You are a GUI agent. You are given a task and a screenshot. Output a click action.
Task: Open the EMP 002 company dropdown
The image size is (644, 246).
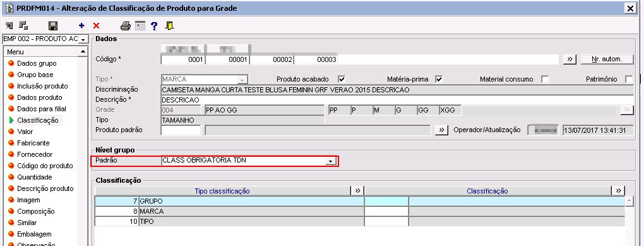point(83,39)
